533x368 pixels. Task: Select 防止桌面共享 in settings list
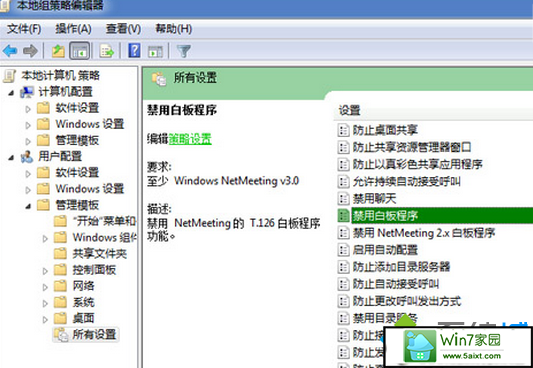point(385,130)
